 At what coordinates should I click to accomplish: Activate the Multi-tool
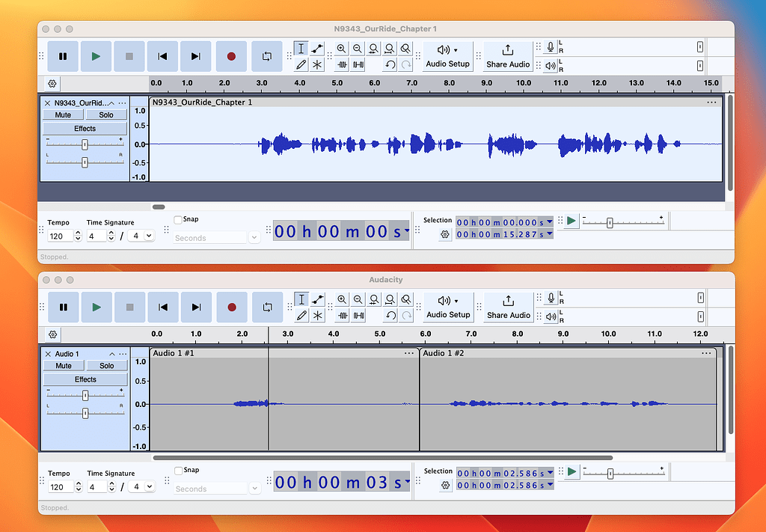[x=317, y=65]
